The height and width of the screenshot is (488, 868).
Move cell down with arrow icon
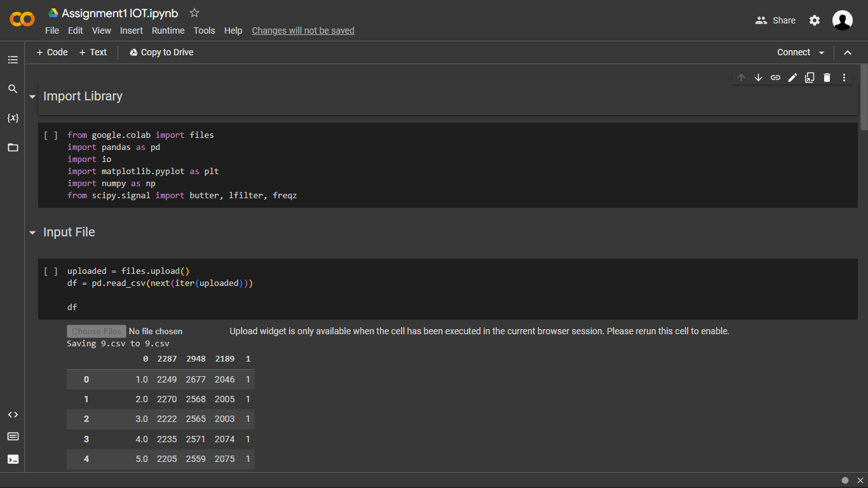(x=758, y=78)
